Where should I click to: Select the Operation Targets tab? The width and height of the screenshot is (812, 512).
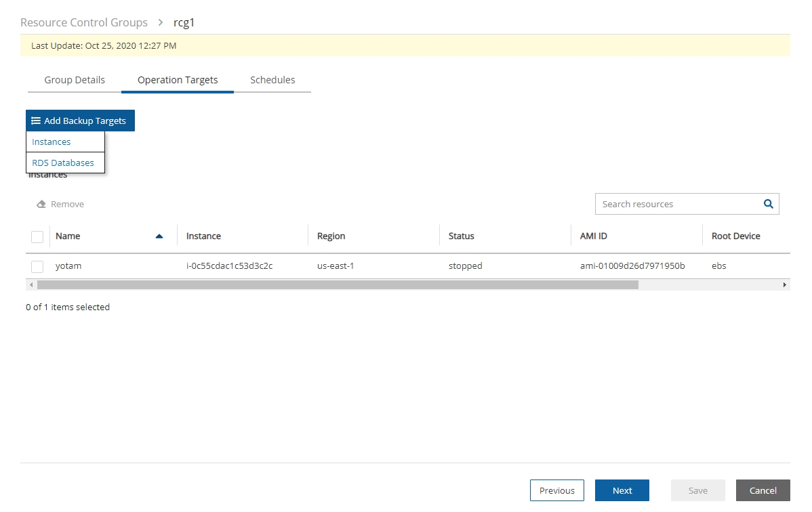pyautogui.click(x=178, y=80)
